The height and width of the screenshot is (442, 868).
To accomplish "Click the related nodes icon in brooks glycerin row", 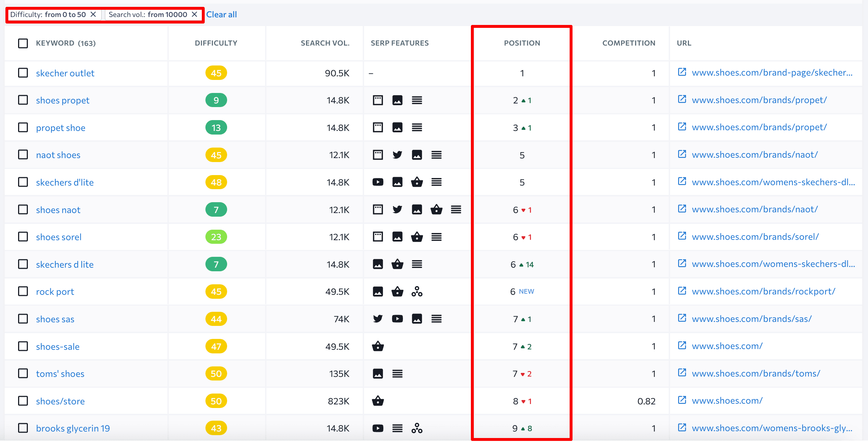I will point(417,428).
